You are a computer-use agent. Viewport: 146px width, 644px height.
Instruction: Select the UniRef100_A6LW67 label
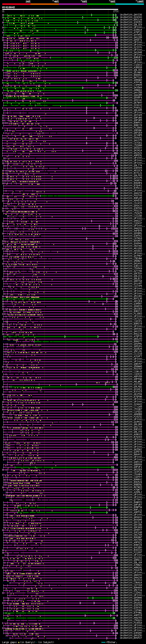click(131, 382)
